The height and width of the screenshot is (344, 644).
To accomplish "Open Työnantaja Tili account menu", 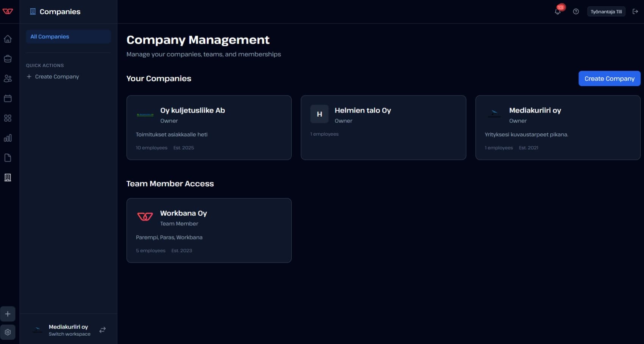I will pyautogui.click(x=606, y=11).
